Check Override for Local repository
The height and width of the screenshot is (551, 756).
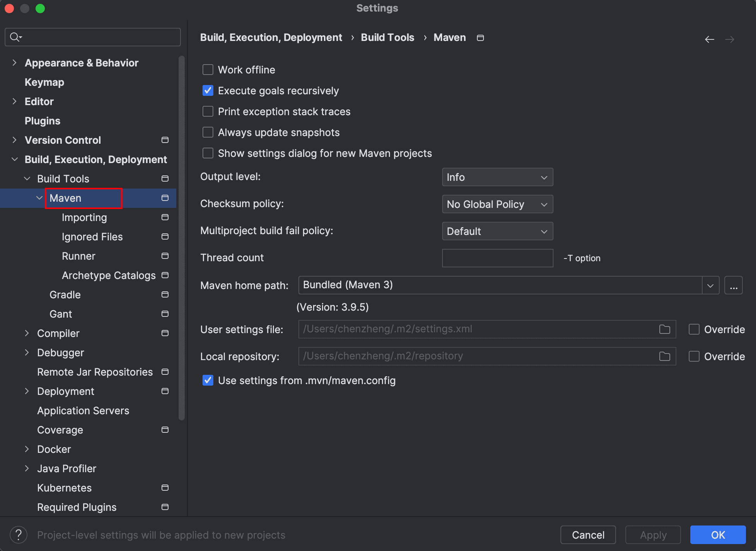(694, 356)
